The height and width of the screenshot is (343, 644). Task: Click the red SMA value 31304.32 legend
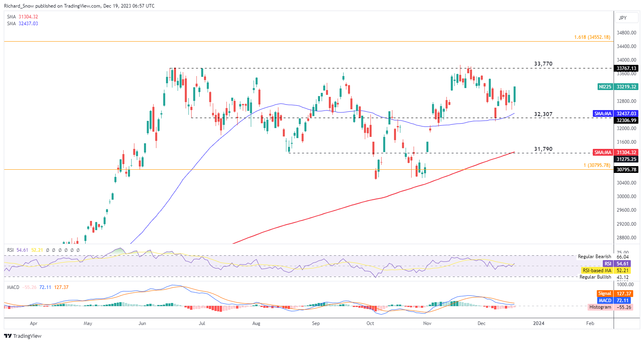(x=28, y=17)
